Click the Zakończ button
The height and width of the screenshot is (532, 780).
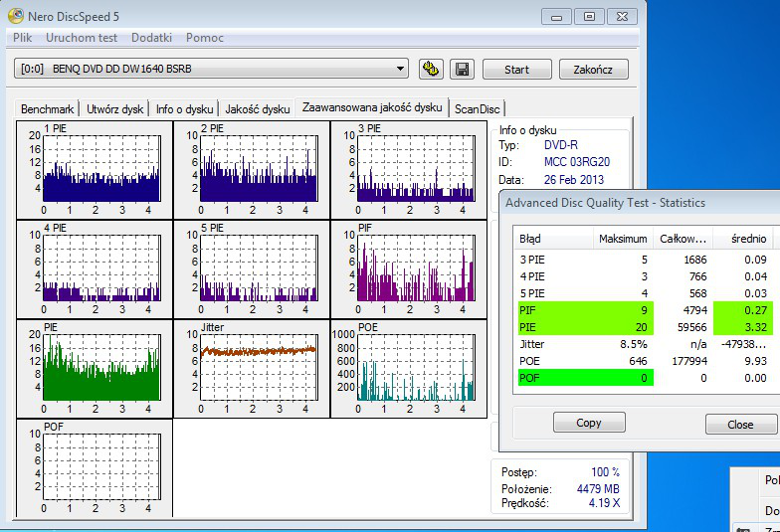[593, 70]
